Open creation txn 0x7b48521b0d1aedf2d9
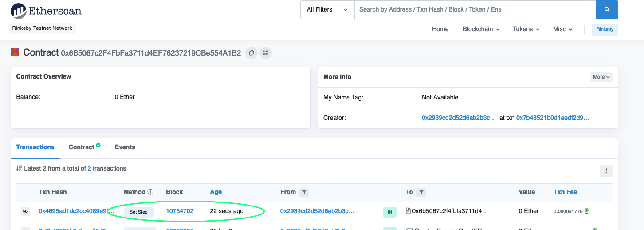Viewport: 644px width, 230px height. click(553, 118)
